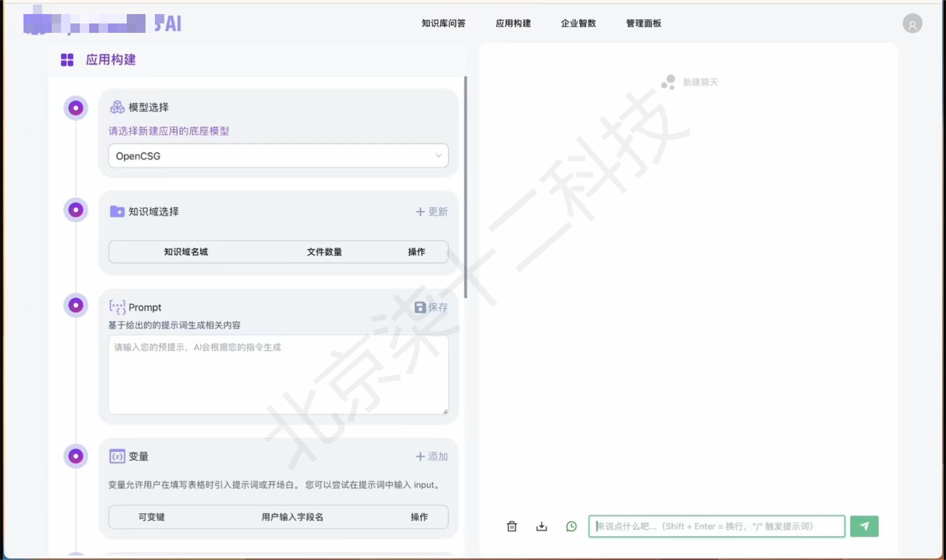Click the 可变键 column header
946x560 pixels.
click(x=151, y=517)
